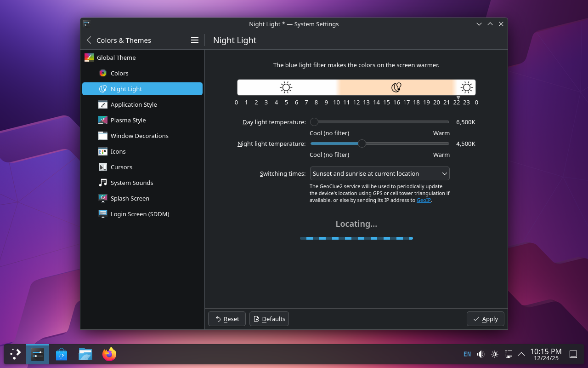Screen dimensions: 588x368
Task: Select the Plasma Style icon
Action: pos(103,120)
